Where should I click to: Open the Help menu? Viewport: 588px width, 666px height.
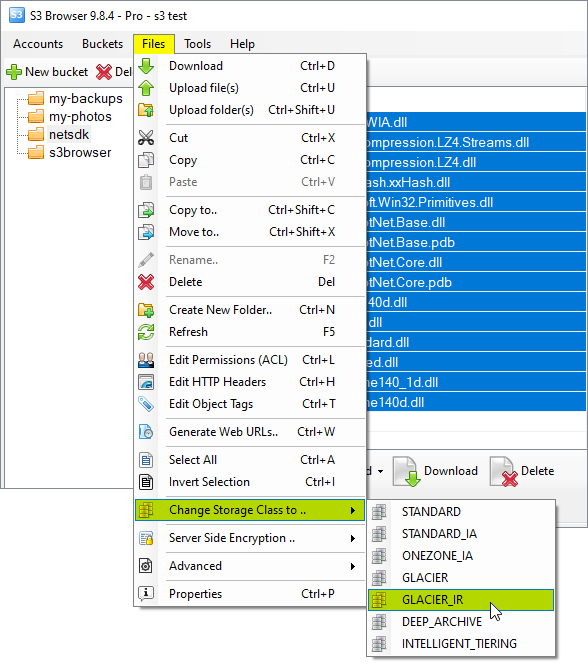coord(242,44)
